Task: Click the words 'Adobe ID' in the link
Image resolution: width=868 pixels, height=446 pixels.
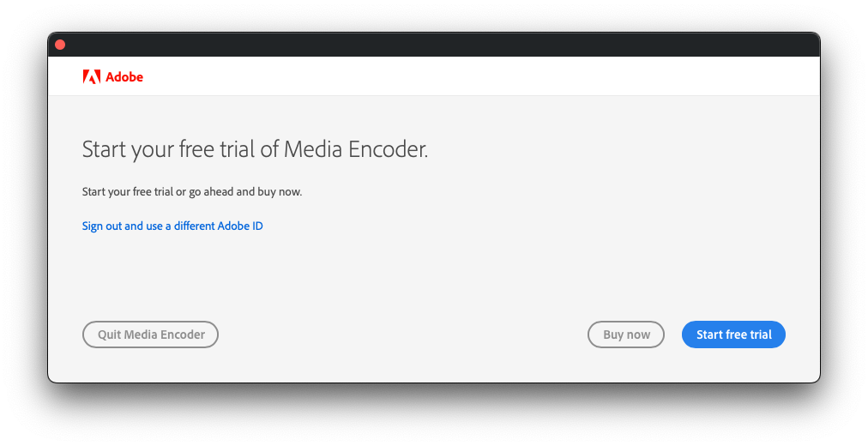Action: [x=240, y=226]
